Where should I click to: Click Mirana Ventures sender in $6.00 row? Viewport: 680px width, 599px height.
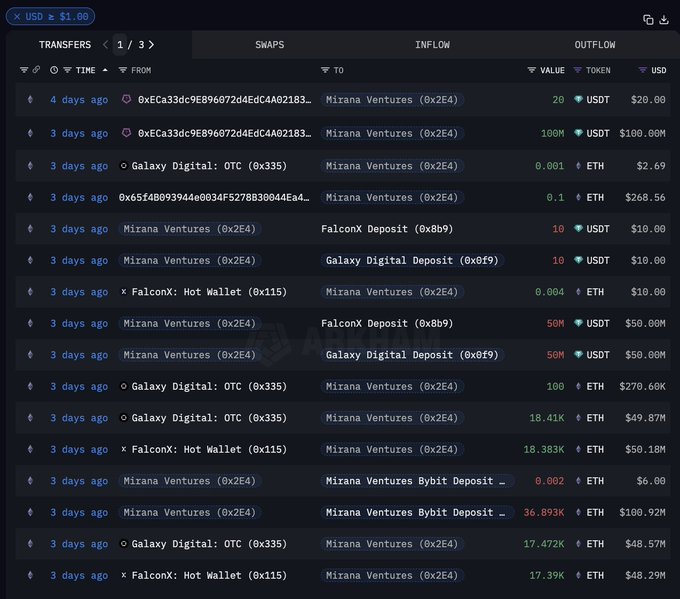[x=190, y=481]
